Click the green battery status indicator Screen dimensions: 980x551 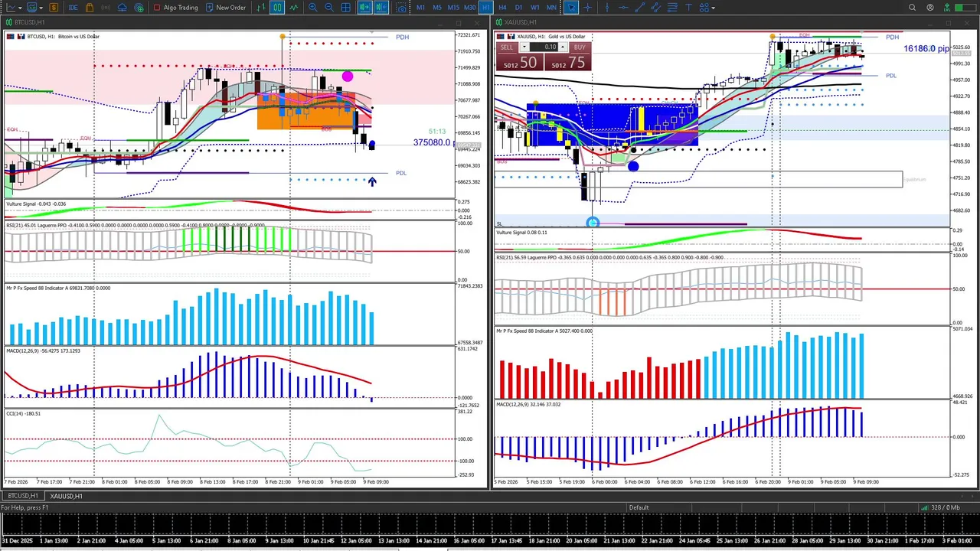point(964,8)
